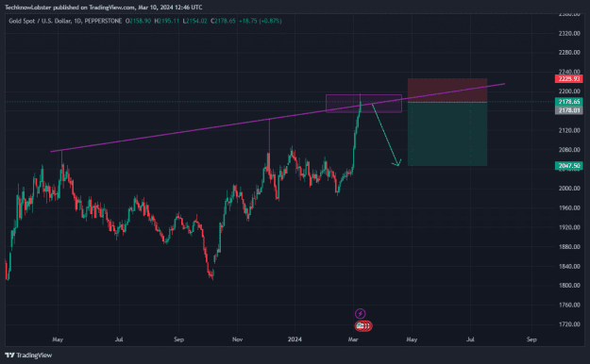Click the 2320.00 price axis label
The width and height of the screenshot is (590, 364).
click(569, 33)
